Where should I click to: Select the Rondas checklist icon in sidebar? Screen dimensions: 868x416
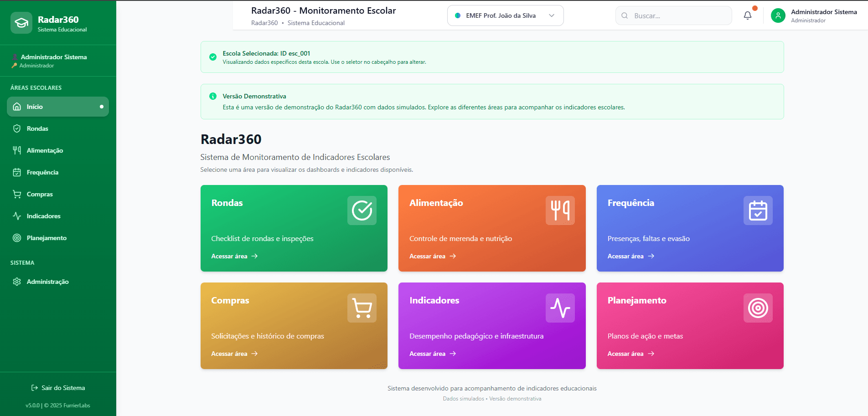click(17, 128)
